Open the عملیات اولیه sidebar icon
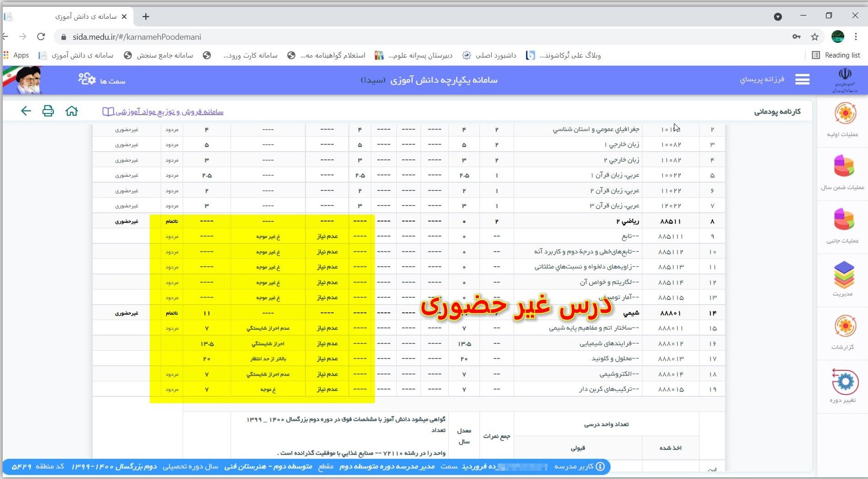868x479 pixels. pos(845,113)
